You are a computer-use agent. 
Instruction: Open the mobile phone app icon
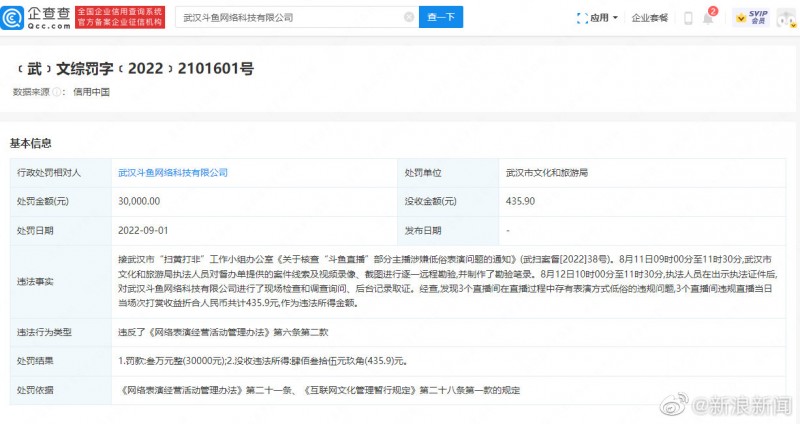(688, 18)
